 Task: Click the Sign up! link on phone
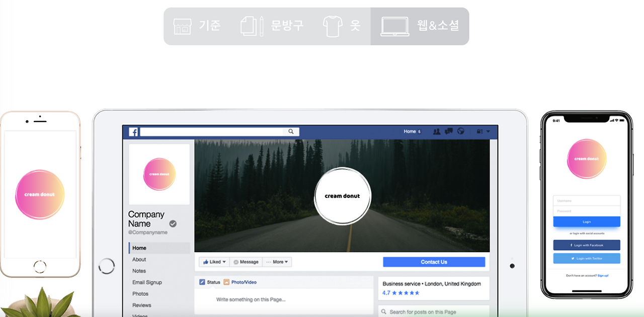[603, 276]
